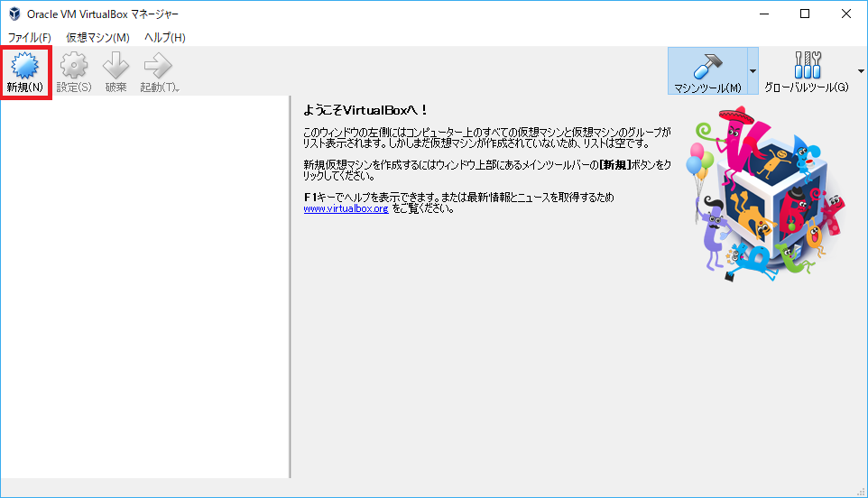Screen dimensions: 868x498
Task: Minimize the VirtualBox manager window
Action: 764,14
